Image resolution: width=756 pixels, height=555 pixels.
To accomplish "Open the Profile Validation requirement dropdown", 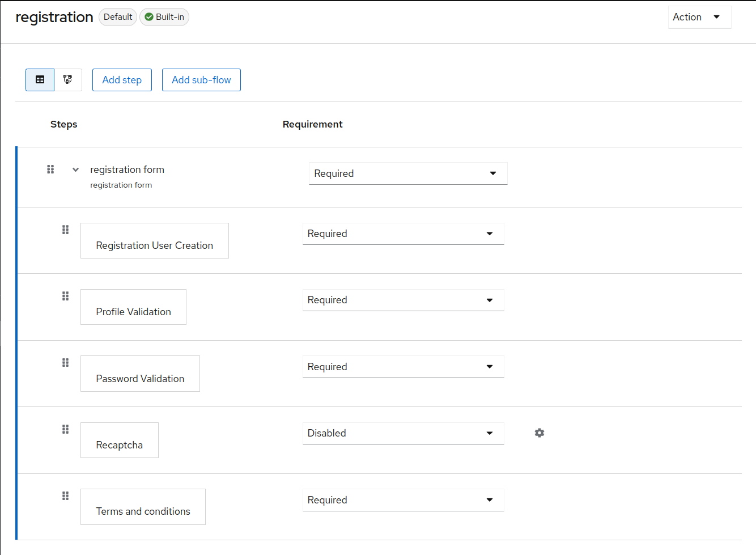I will (x=403, y=300).
